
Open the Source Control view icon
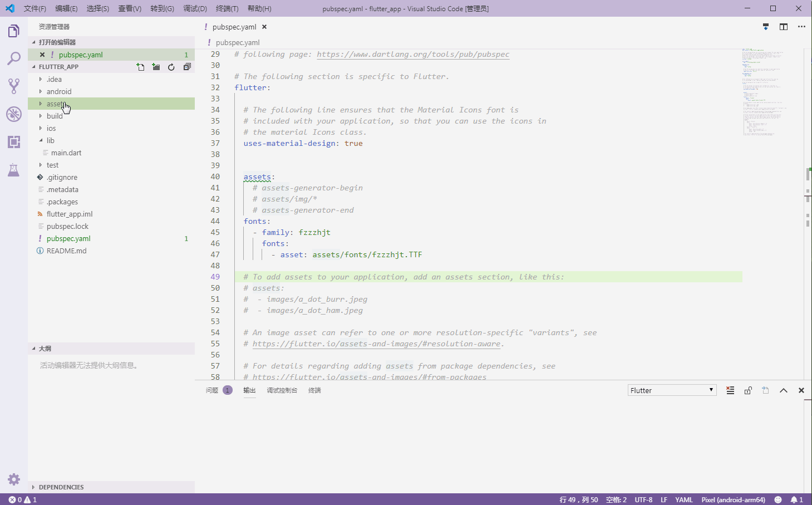pos(14,86)
